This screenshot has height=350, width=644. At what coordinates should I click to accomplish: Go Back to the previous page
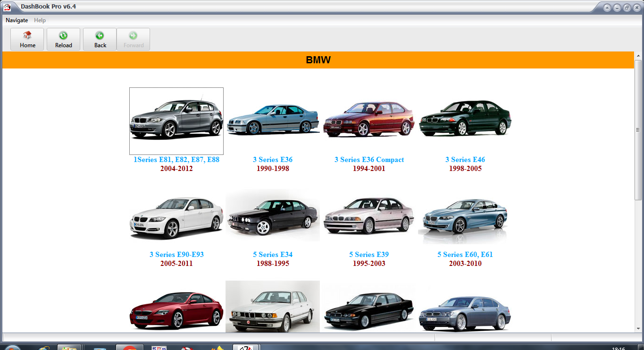[100, 39]
